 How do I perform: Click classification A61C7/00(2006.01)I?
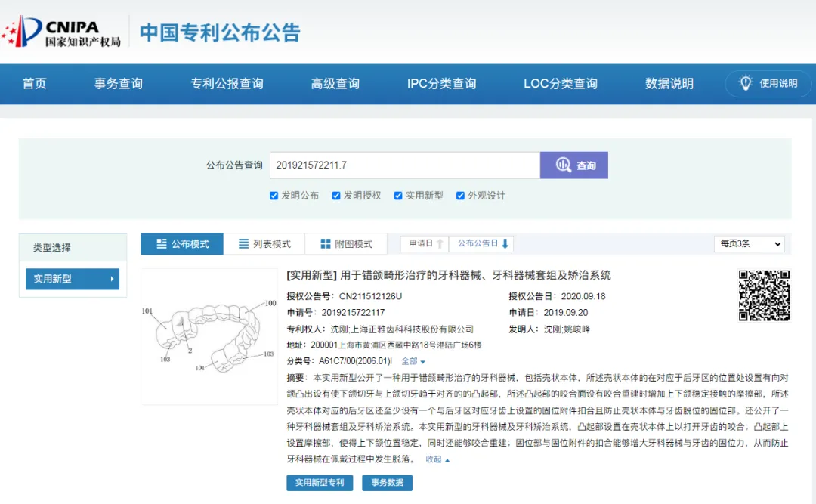(355, 361)
